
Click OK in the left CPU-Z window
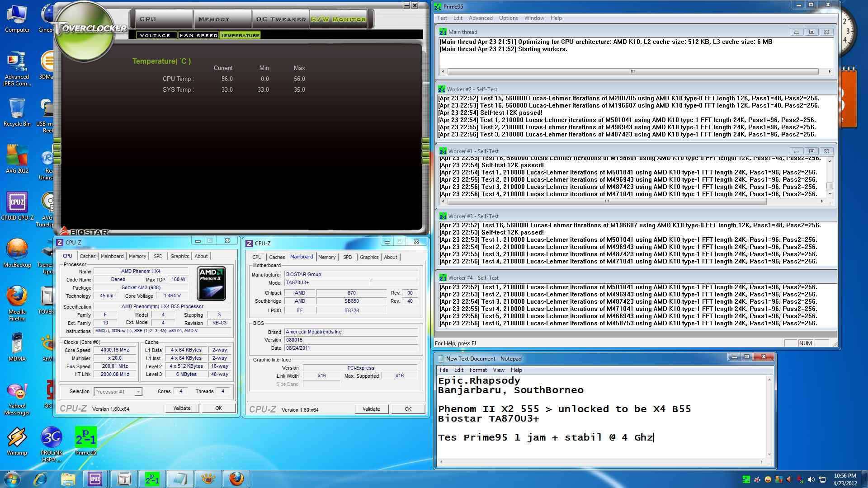218,408
